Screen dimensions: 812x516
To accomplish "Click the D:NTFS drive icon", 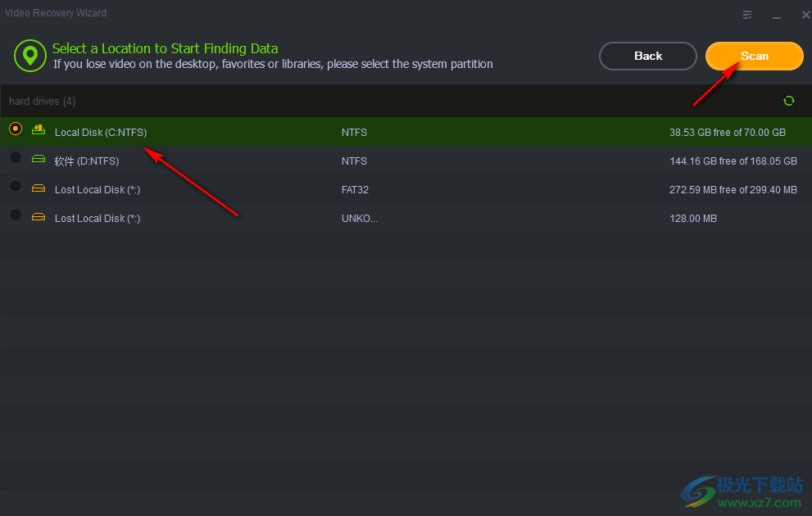I will 39,159.
